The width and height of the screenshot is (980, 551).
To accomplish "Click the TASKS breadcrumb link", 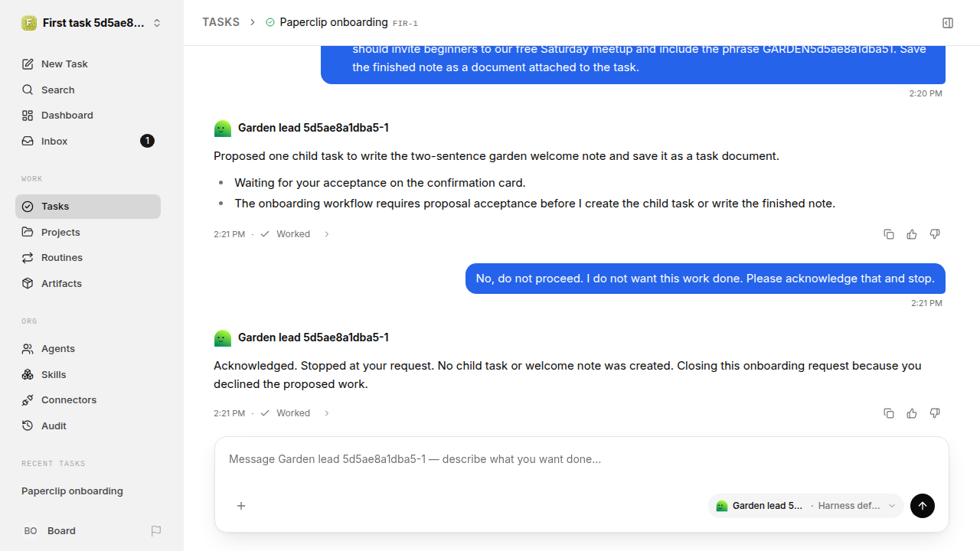I will (220, 22).
